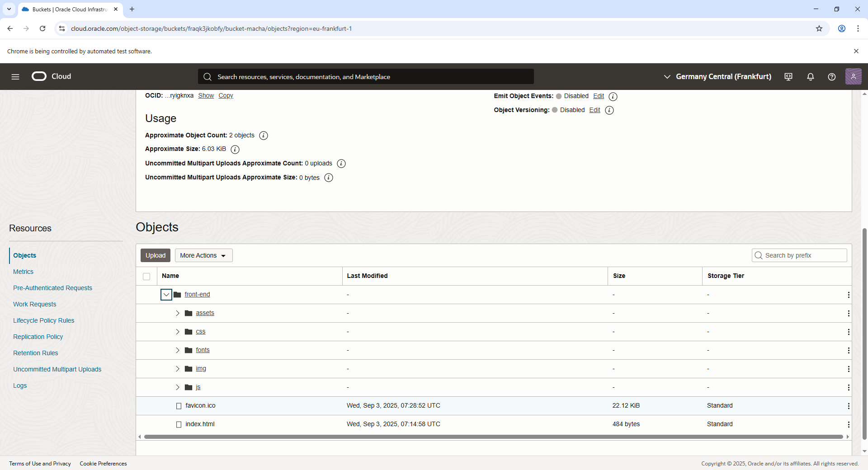Click info icon beside Object Versioning

[x=609, y=110]
